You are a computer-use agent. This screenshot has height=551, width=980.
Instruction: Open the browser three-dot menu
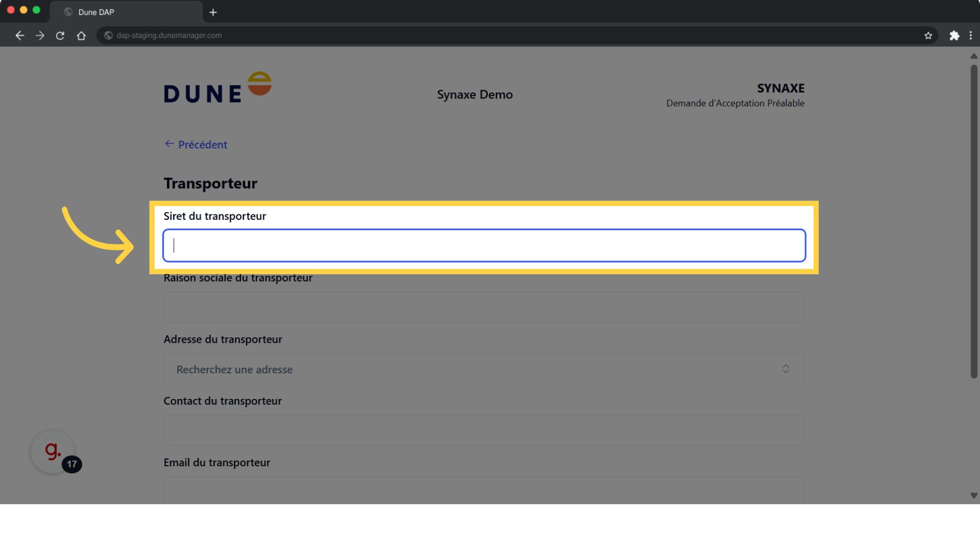[x=970, y=35]
